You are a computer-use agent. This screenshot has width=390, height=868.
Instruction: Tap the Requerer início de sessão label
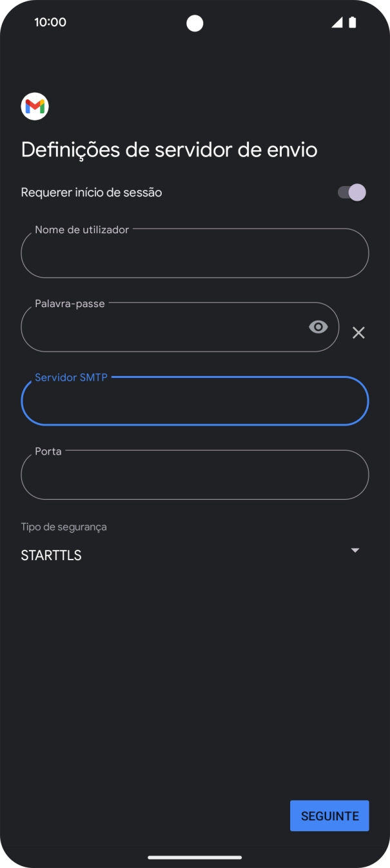click(92, 193)
